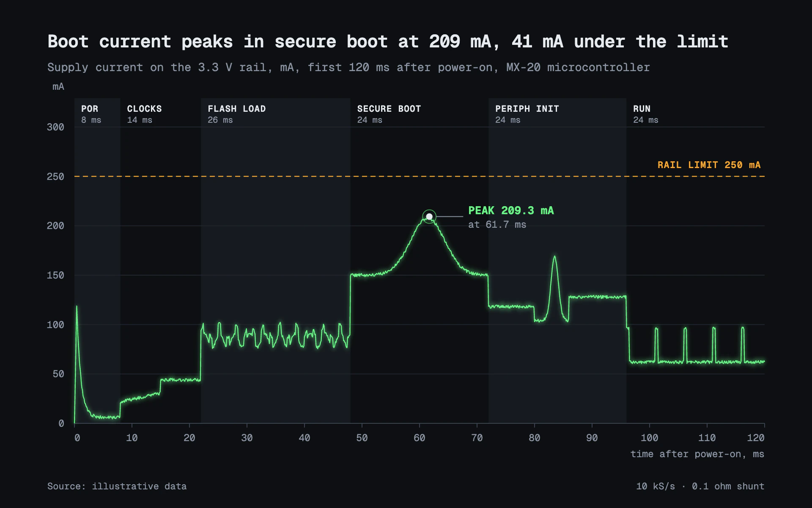Select the FLASH LOAD phase label
Screen dimensions: 812x508
[236, 109]
